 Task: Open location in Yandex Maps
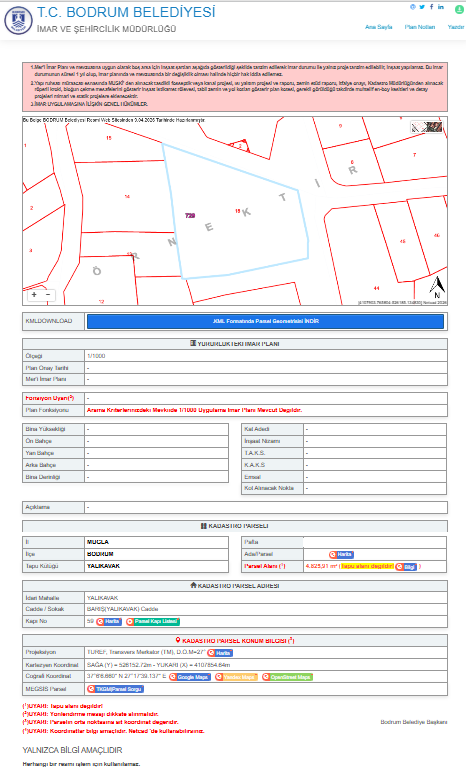point(236,677)
